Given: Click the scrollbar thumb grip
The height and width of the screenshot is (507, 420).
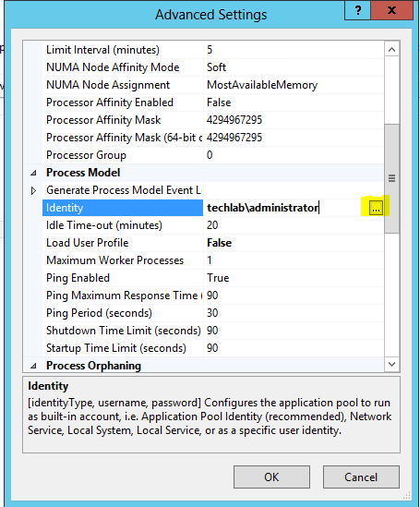Looking at the screenshot, I should click(392, 178).
